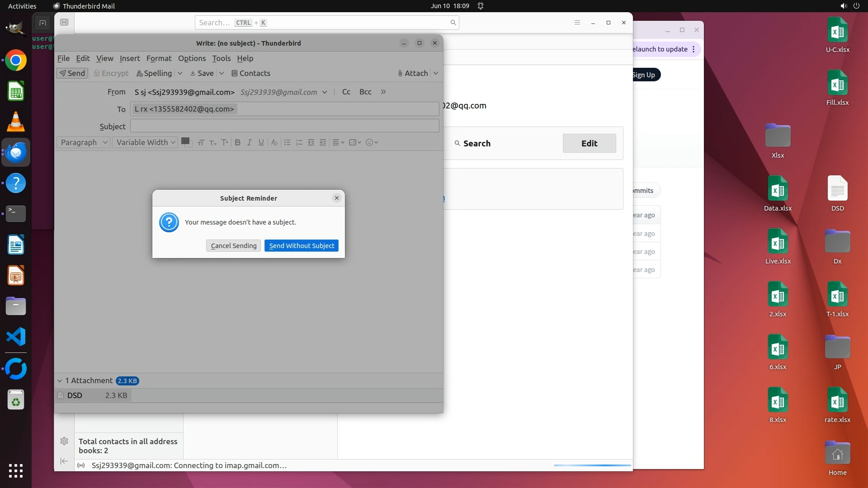Open the Format menu

click(159, 58)
